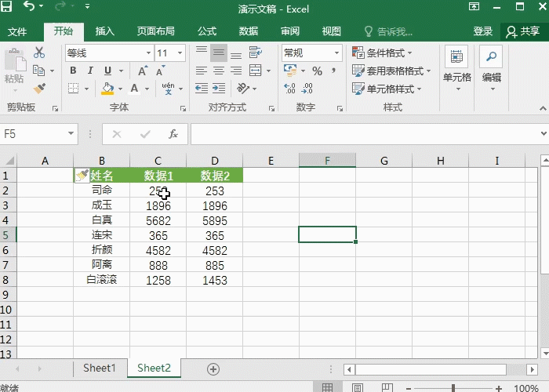Switch to the 公式 tab
Viewport: 549px width, 392px height.
pyautogui.click(x=207, y=31)
